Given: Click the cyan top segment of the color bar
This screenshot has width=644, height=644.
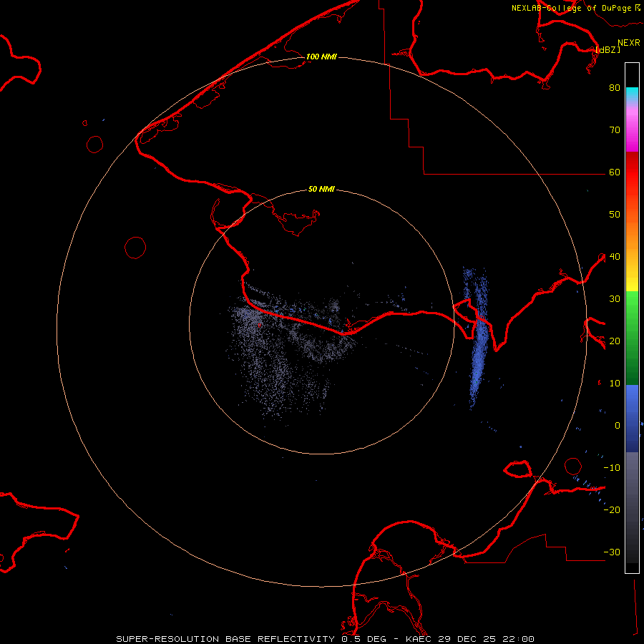Looking at the screenshot, I should (x=632, y=94).
